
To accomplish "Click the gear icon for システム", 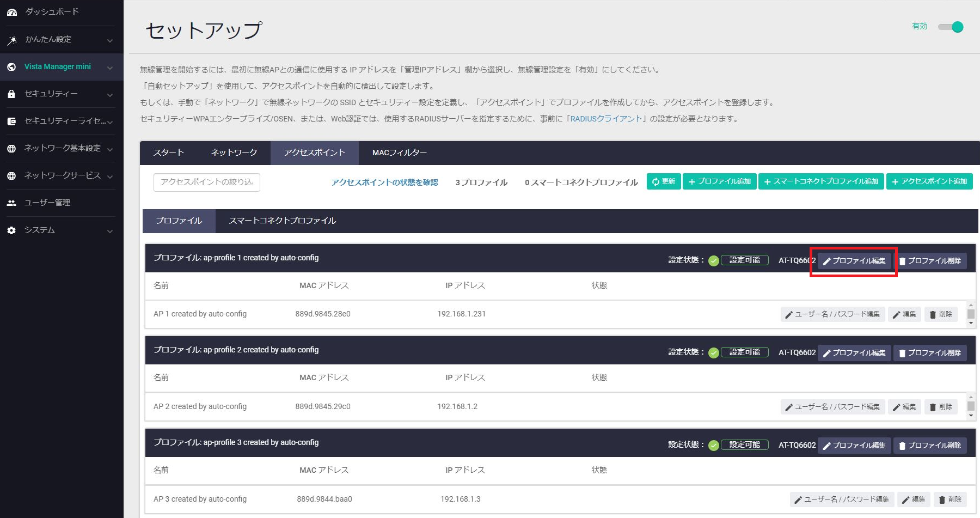I will pyautogui.click(x=11, y=230).
